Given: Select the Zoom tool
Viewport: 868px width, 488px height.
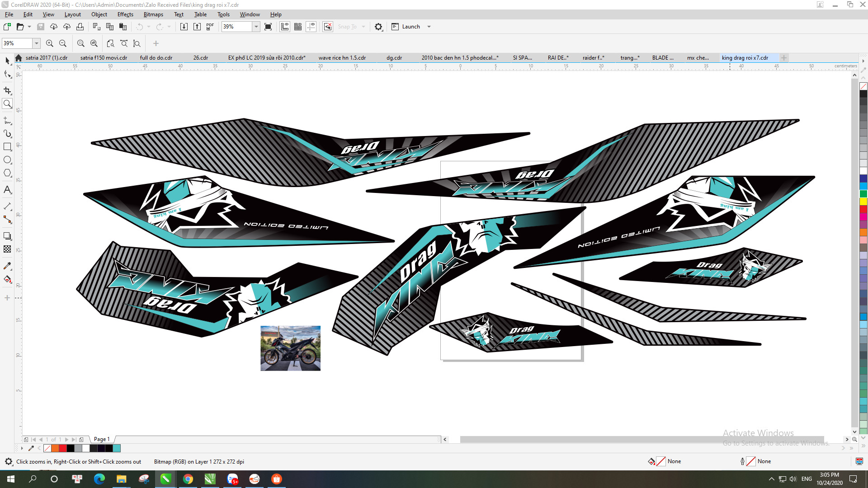Looking at the screenshot, I should 7,104.
